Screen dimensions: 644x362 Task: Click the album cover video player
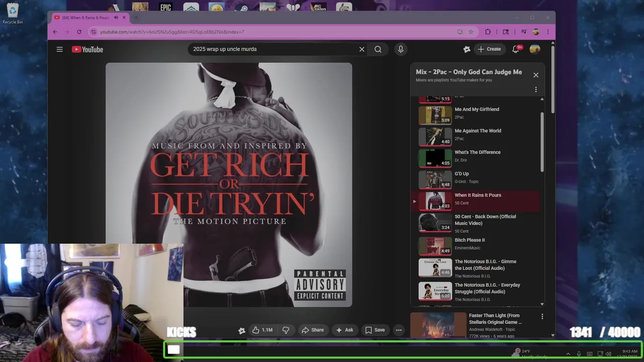[x=229, y=185]
